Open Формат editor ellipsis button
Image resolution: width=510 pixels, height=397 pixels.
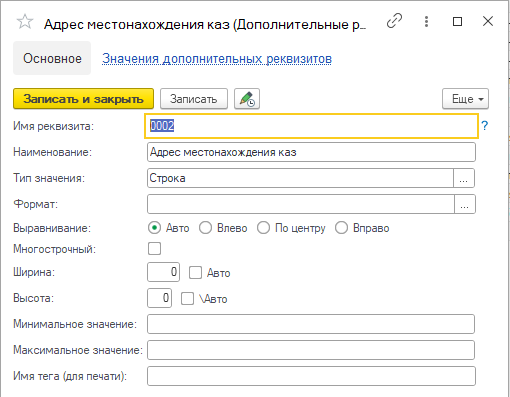pyautogui.click(x=465, y=204)
